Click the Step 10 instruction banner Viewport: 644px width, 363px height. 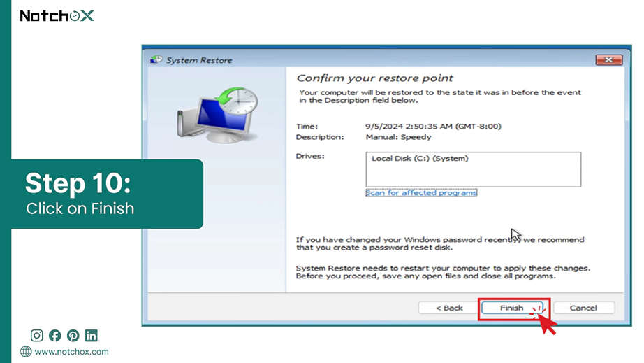[x=107, y=194]
